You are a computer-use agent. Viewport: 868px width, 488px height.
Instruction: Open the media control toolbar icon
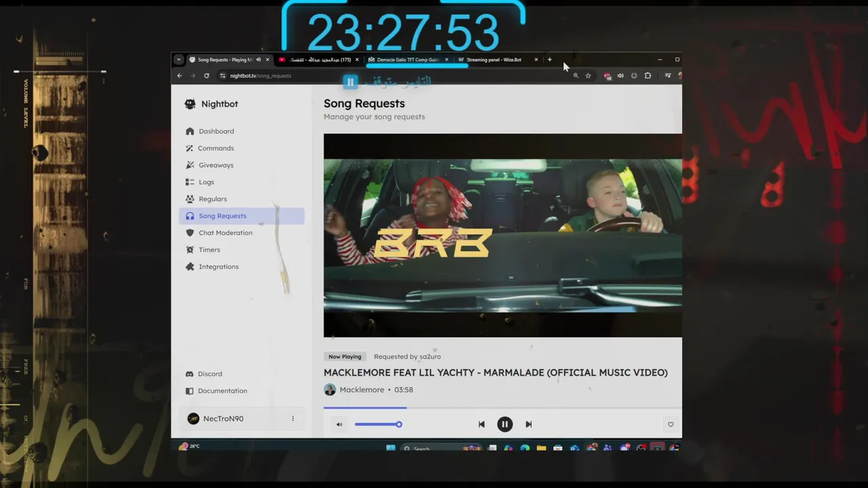668,75
